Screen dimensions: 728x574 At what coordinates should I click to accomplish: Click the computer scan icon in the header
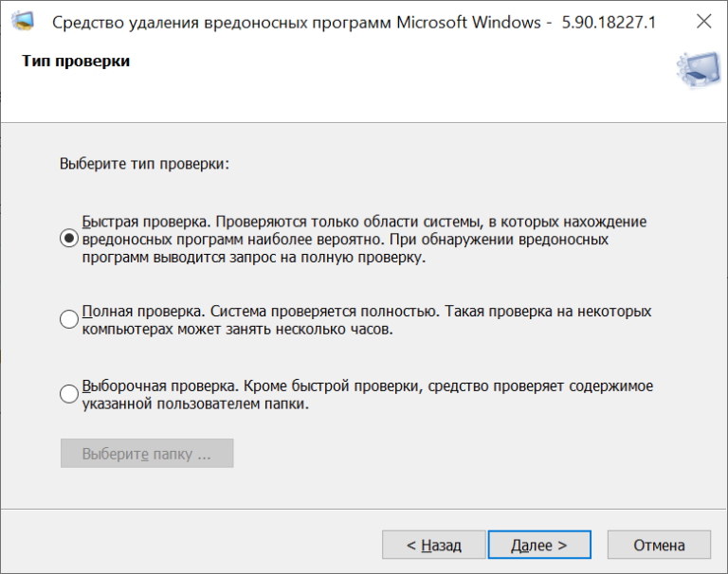click(x=699, y=69)
